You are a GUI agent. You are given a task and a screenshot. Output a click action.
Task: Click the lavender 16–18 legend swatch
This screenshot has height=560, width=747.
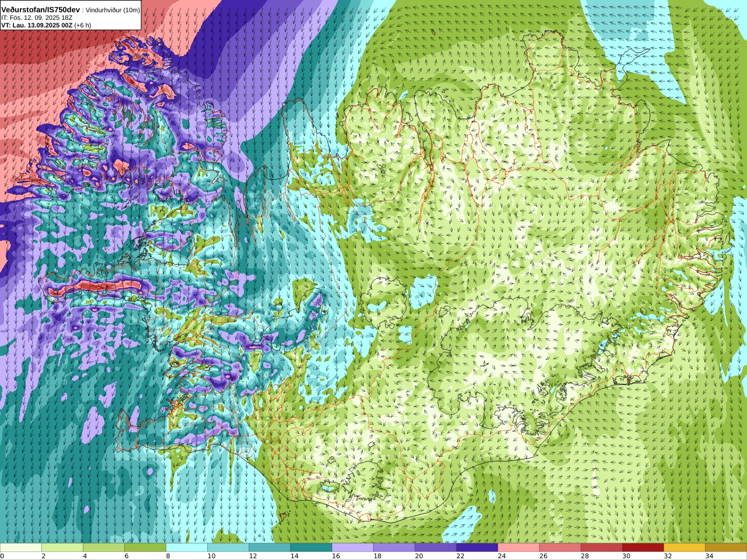click(352, 548)
